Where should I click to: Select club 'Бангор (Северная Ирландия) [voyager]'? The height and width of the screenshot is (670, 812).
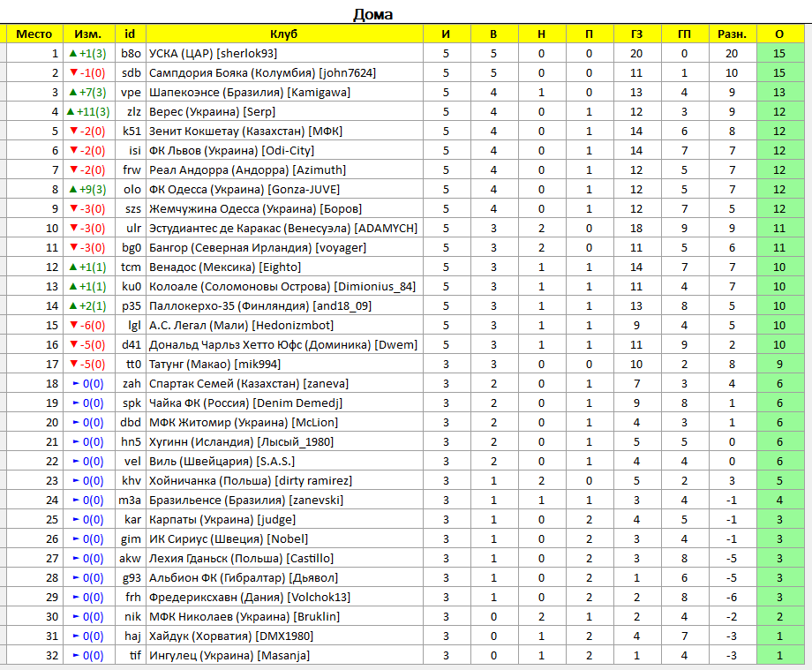[x=258, y=247]
